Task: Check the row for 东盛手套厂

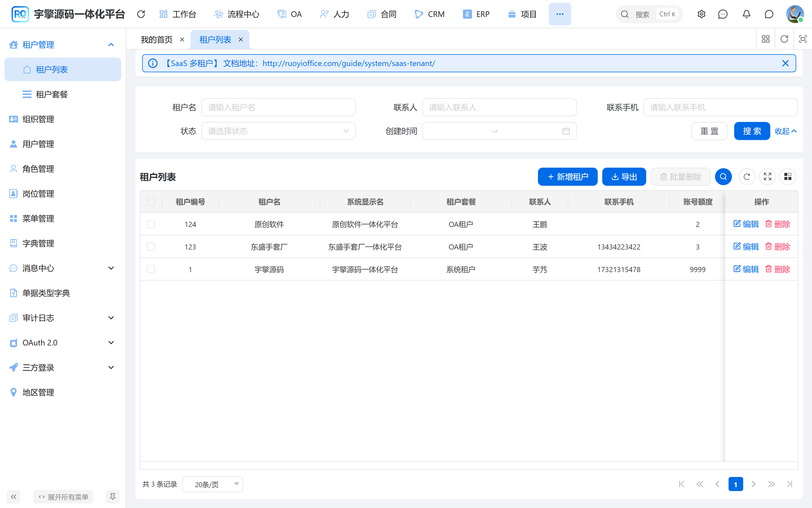Action: pos(151,247)
